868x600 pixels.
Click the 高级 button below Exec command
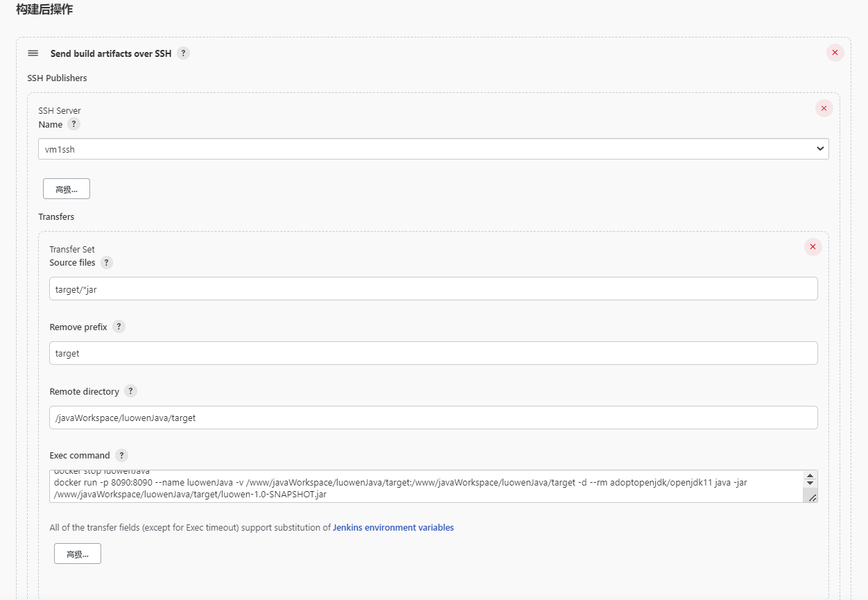[x=78, y=554]
